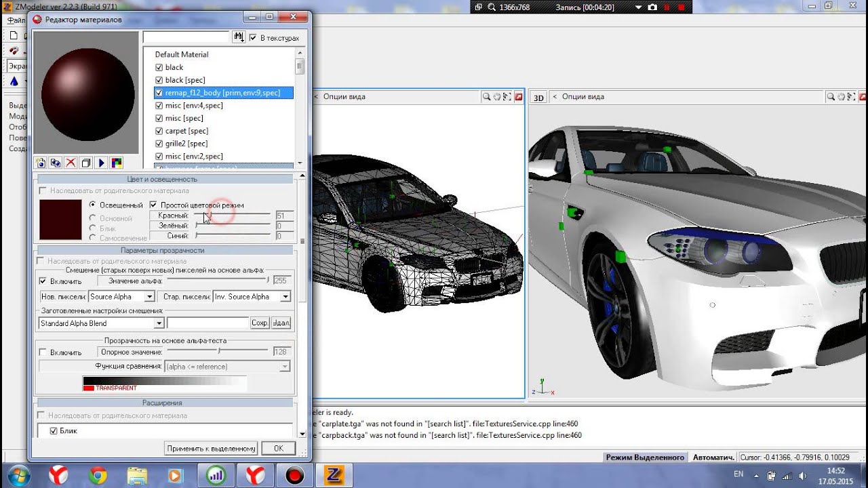Click the dark red color swatch
The image size is (868, 488).
60,220
